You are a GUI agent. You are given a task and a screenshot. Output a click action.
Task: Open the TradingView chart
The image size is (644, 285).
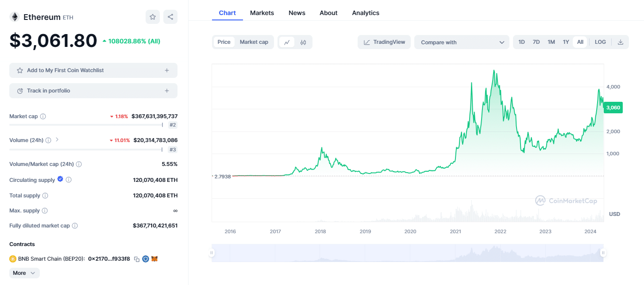point(384,42)
